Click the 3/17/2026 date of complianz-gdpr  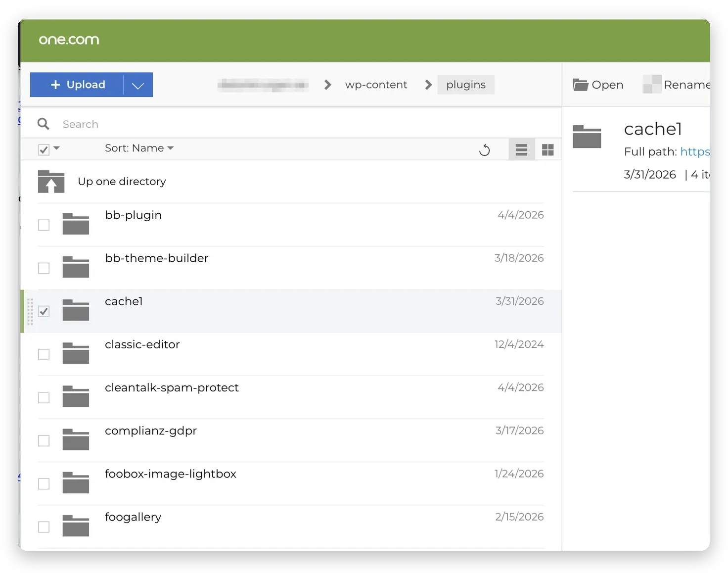click(520, 430)
